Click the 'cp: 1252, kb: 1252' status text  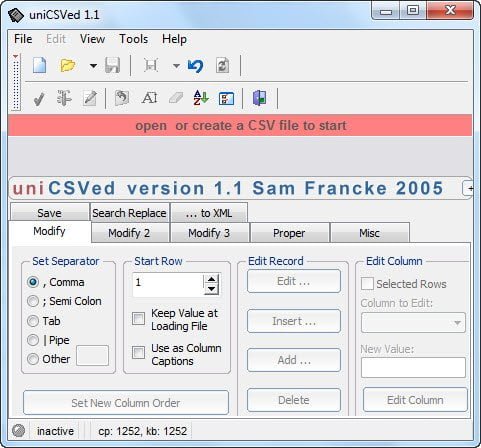[143, 431]
